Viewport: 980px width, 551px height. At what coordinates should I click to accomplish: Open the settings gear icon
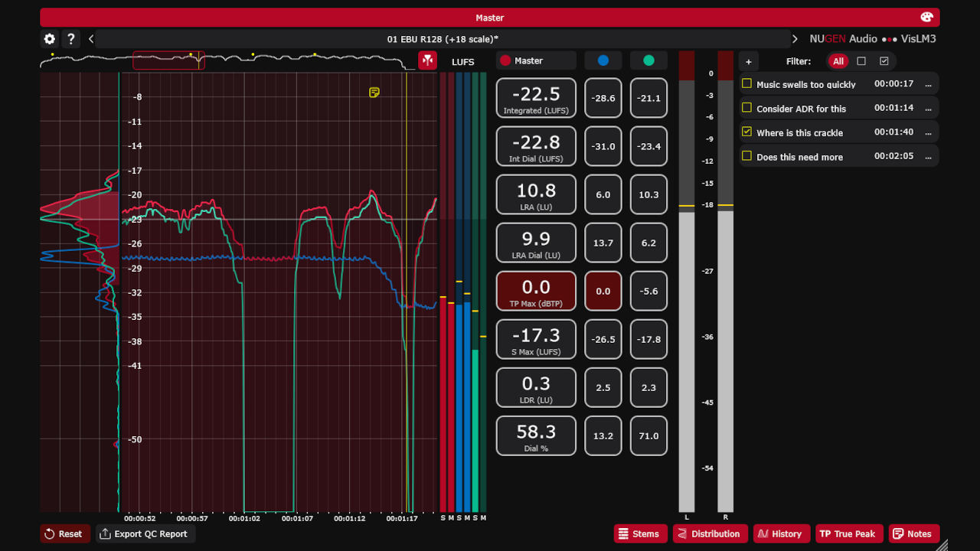pyautogui.click(x=50, y=39)
